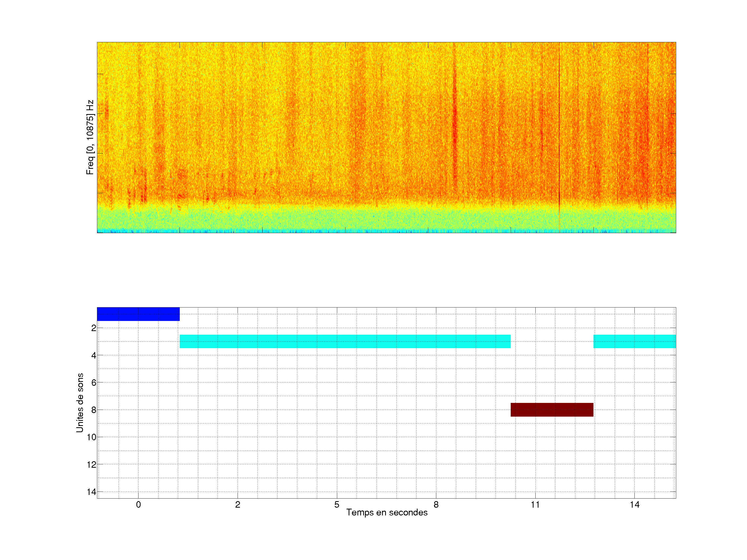
Task: Click the x-axis tick label 2
Action: coord(237,505)
